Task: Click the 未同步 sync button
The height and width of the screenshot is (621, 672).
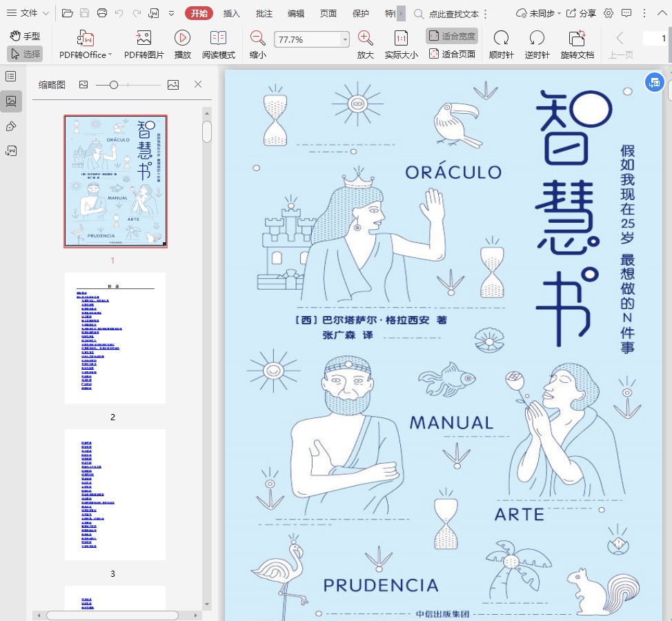Action: pyautogui.click(x=535, y=13)
